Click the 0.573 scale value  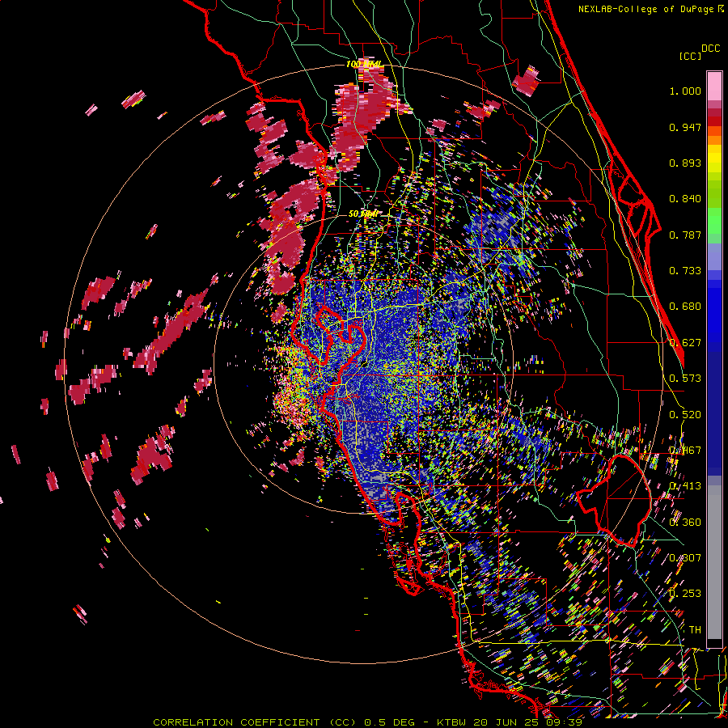(x=685, y=379)
